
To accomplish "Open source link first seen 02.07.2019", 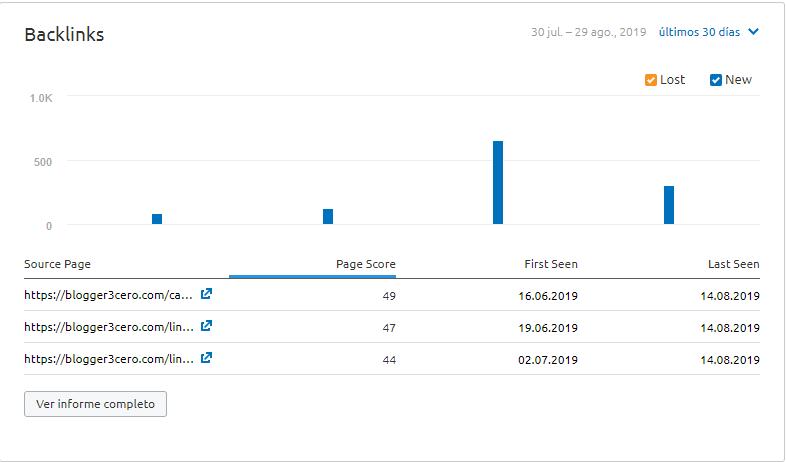I will point(108,359).
